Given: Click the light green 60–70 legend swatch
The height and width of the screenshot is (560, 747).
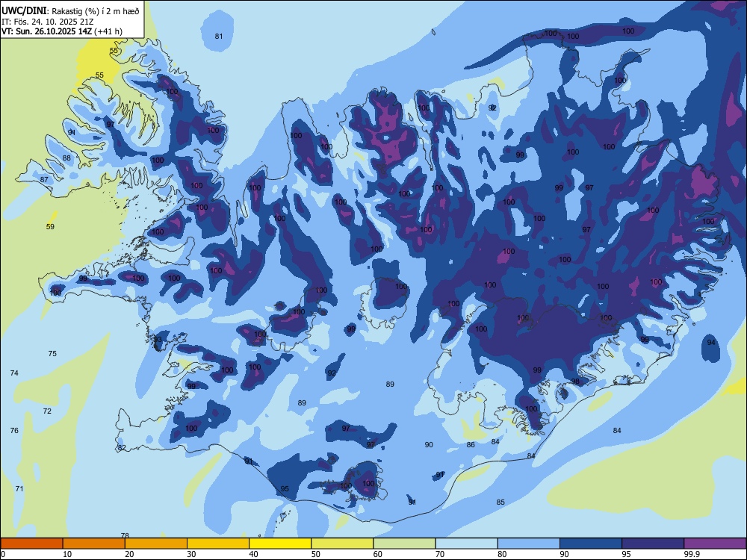Looking at the screenshot, I should [x=404, y=544].
